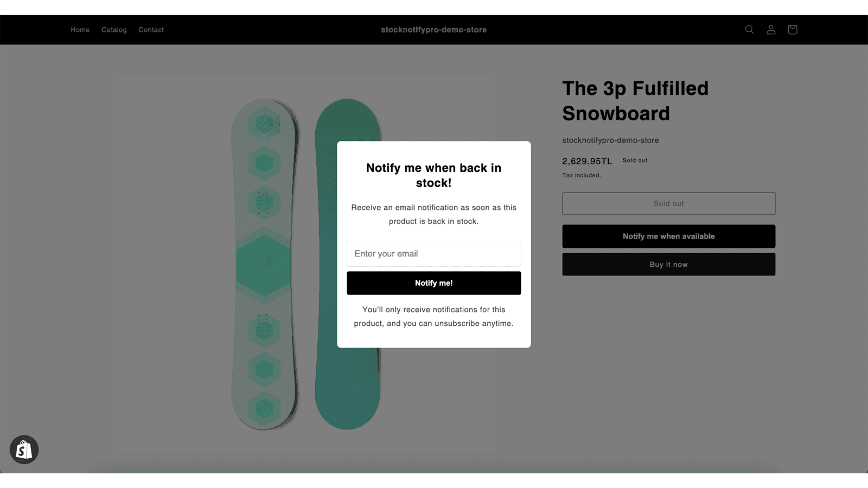Click the 2,629.95TL price text
The width and height of the screenshot is (868, 488).
[587, 161]
